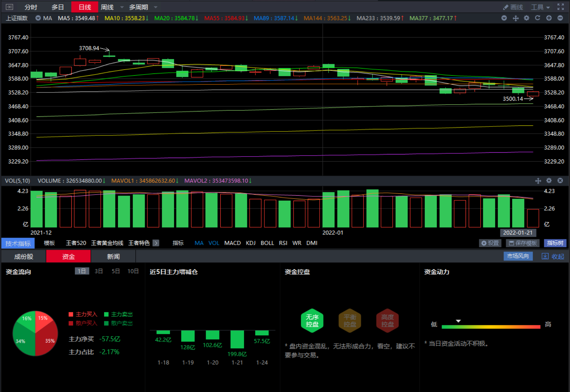Select the 周线 weekly tab
Viewport: 570px width, 392px height.
(107, 7)
